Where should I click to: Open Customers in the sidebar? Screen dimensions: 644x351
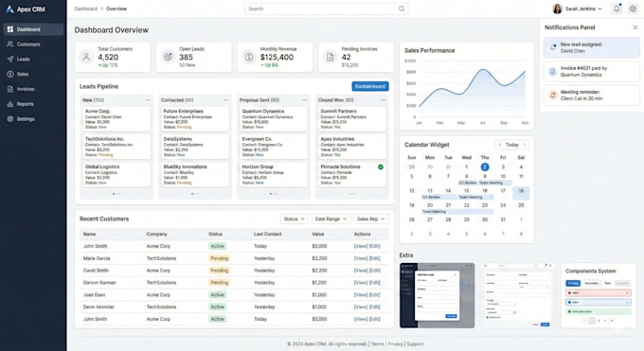point(33,44)
